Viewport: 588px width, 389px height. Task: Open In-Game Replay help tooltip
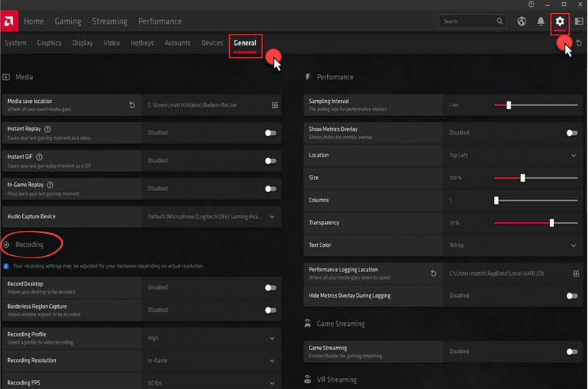point(50,185)
